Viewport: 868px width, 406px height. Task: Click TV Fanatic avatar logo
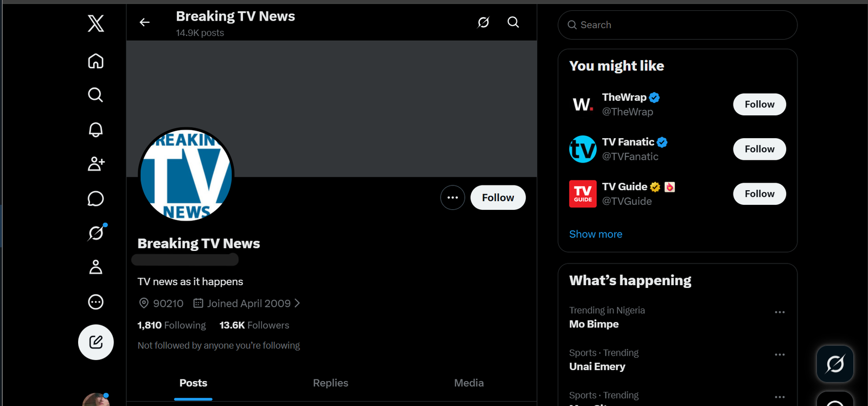coord(583,149)
